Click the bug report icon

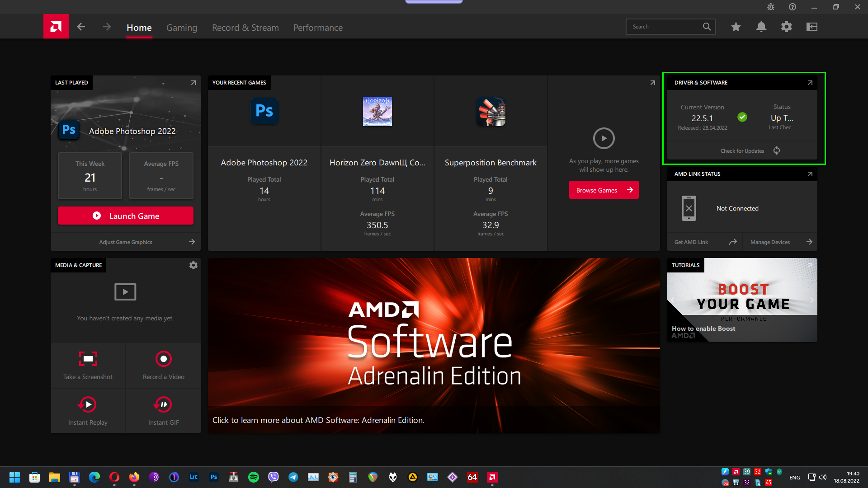(770, 7)
